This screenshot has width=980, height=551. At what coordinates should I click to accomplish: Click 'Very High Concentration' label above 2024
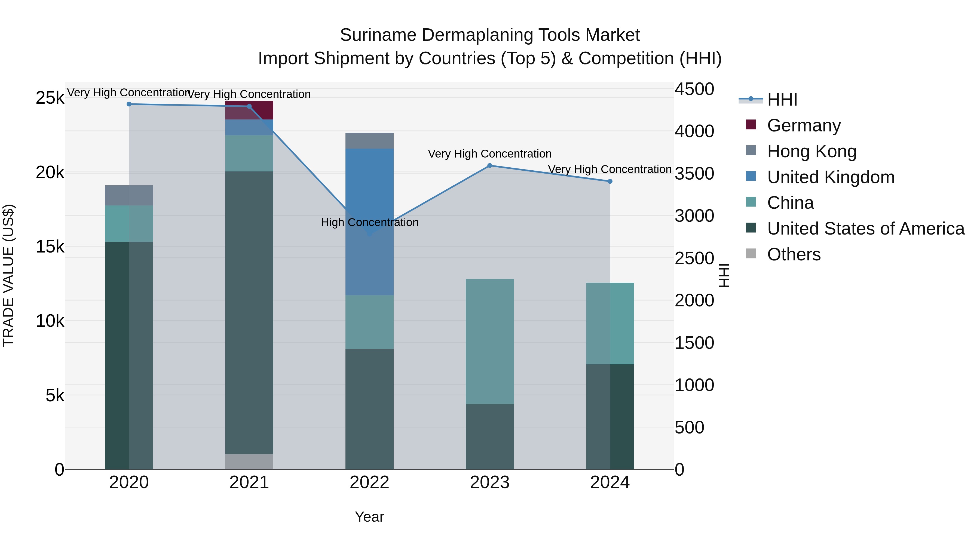(x=610, y=169)
